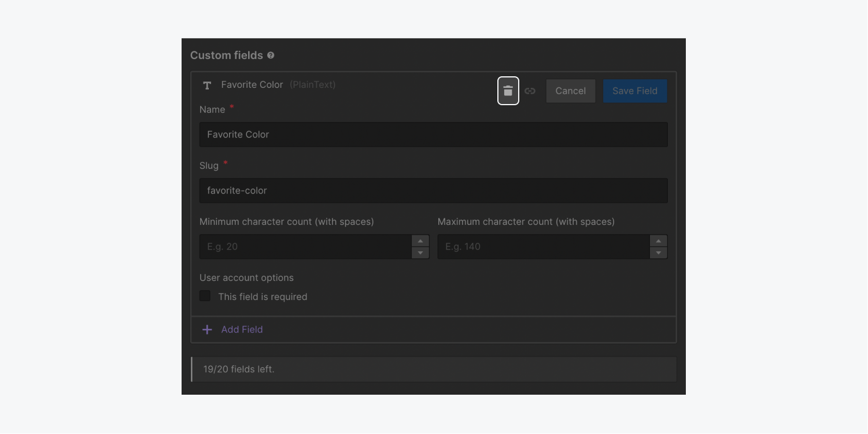Click the 19/20 fields left notice
The height and width of the screenshot is (434, 868).
(x=434, y=369)
